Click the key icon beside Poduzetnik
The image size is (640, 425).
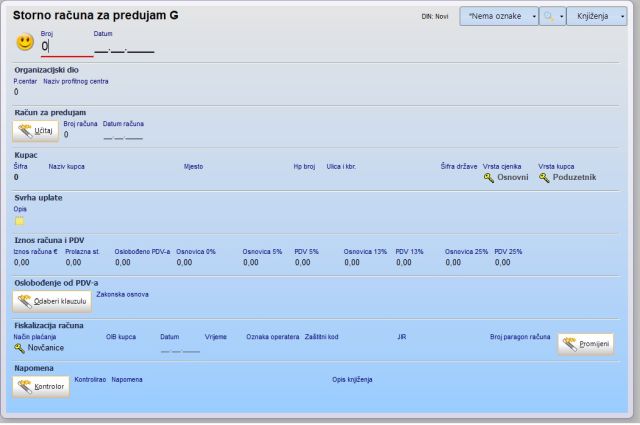coord(544,177)
